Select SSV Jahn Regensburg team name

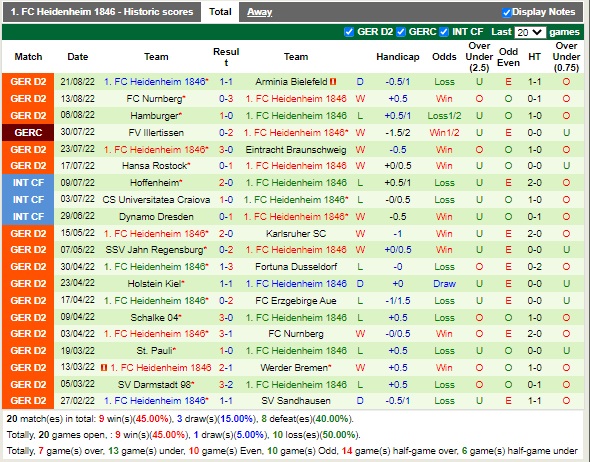[154, 249]
